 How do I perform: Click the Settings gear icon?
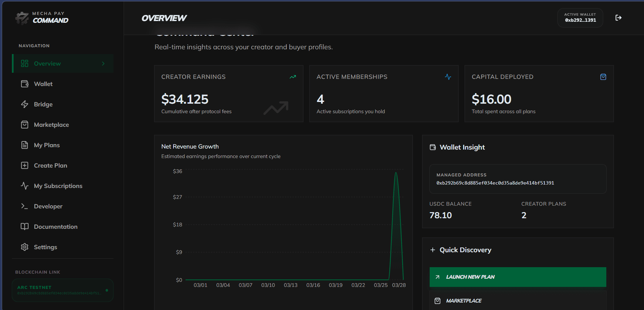(24, 247)
